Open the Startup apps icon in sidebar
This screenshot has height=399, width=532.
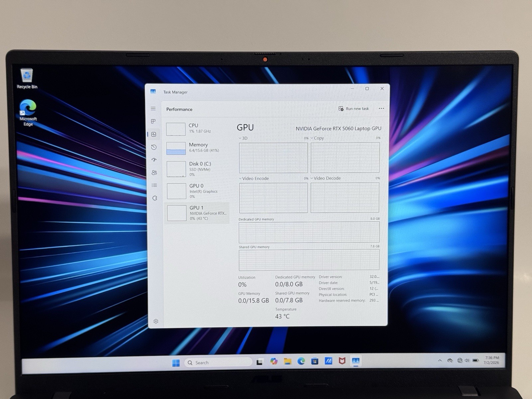pos(154,160)
